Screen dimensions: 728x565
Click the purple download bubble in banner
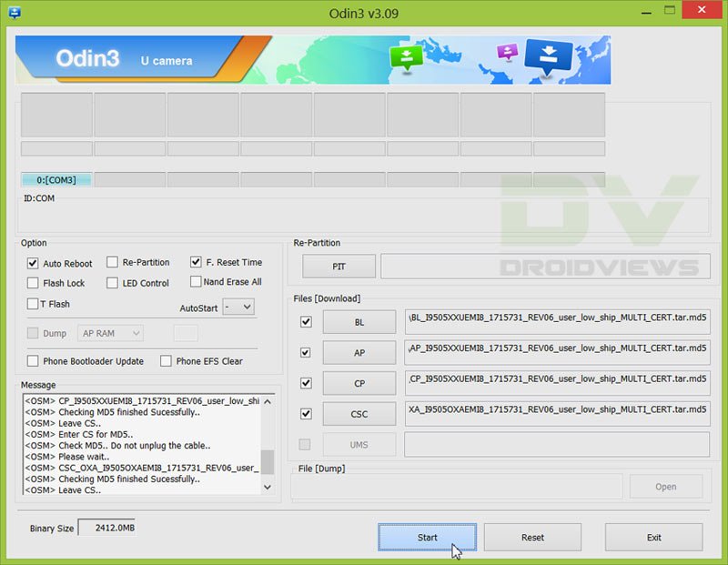point(507,52)
